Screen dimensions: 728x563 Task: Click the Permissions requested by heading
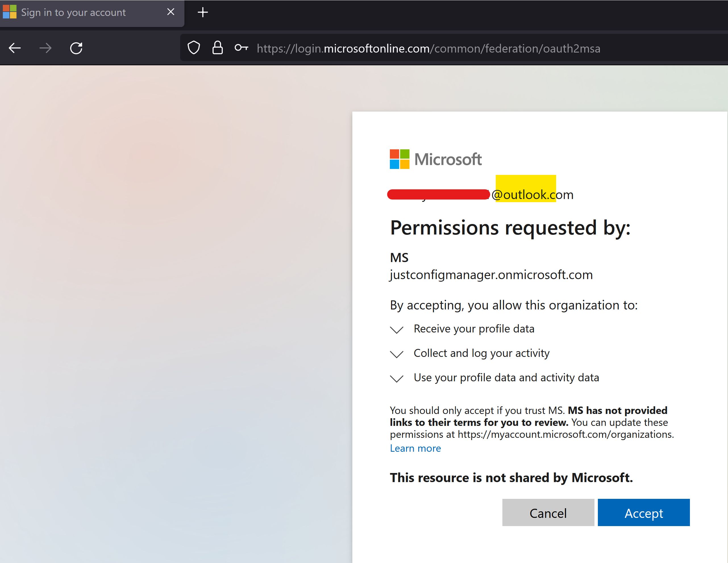click(510, 228)
